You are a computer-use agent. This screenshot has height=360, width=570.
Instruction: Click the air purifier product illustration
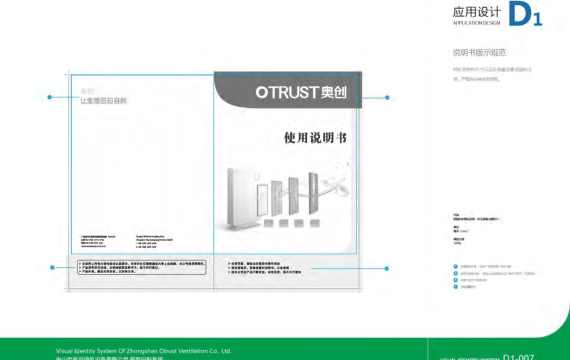(x=285, y=198)
